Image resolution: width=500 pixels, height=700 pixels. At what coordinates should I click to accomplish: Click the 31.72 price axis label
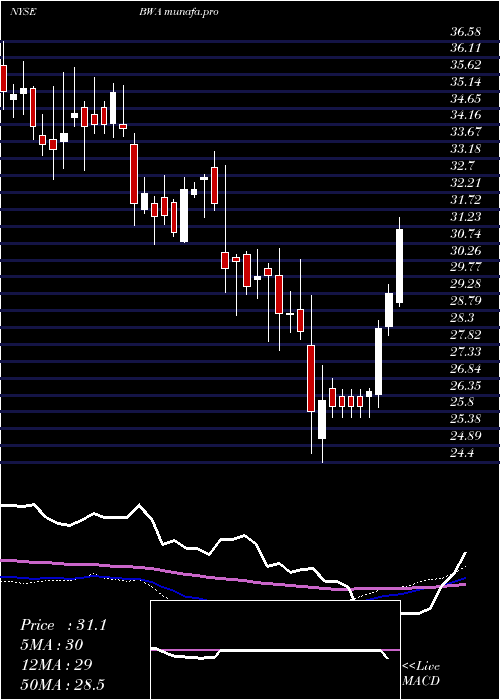point(465,200)
